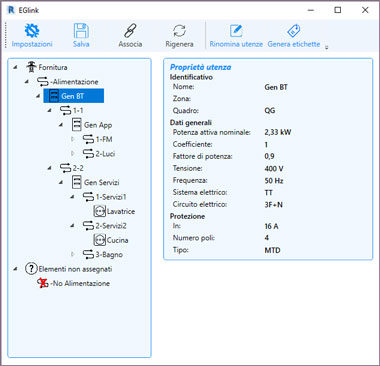Select the Fornitura tree label
380x366 pixels.
[53, 67]
